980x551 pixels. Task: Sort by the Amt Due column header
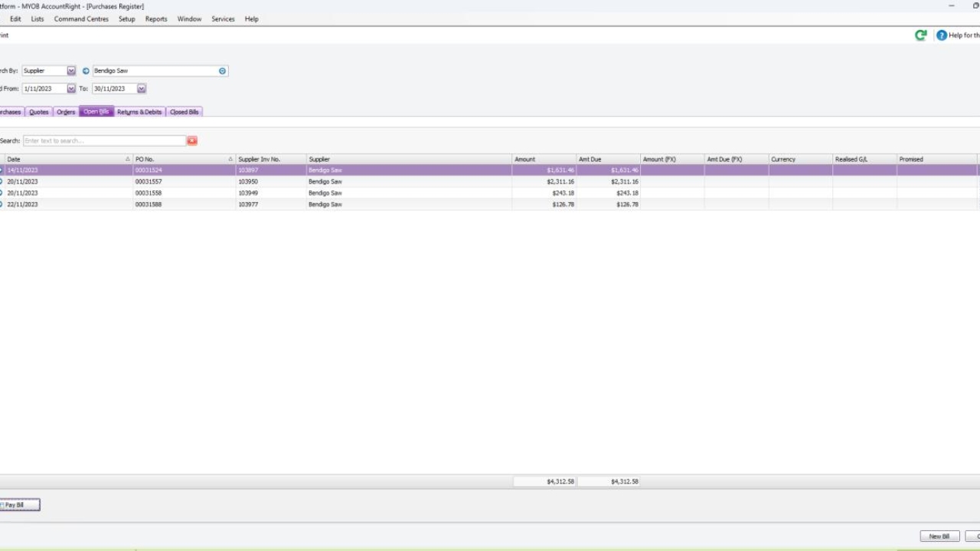(x=609, y=159)
